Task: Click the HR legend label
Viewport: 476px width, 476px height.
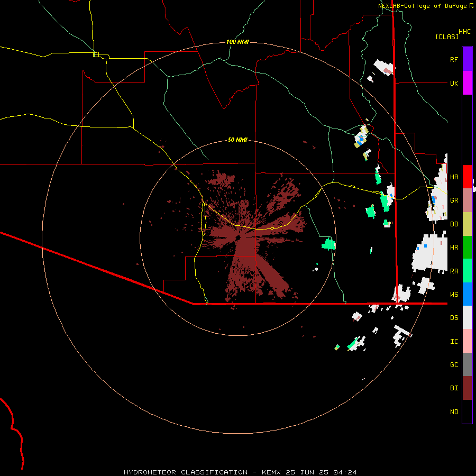Action: click(x=454, y=248)
